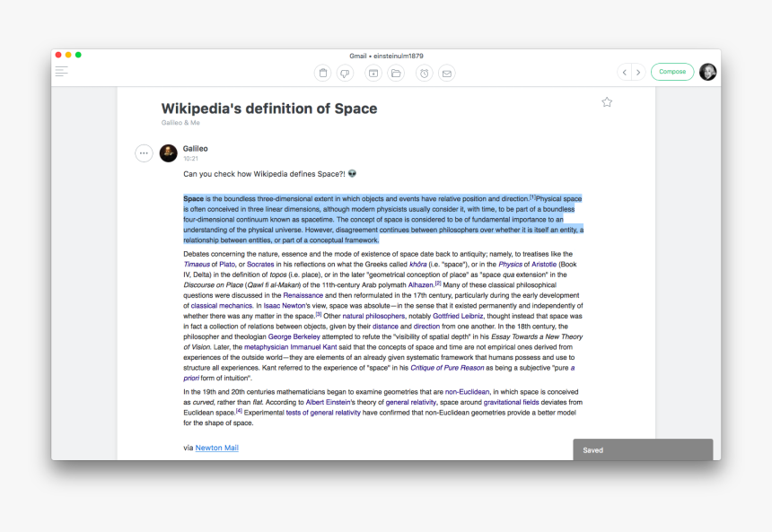Open the Newton Mail link
The height and width of the screenshot is (532, 772).
(x=216, y=448)
